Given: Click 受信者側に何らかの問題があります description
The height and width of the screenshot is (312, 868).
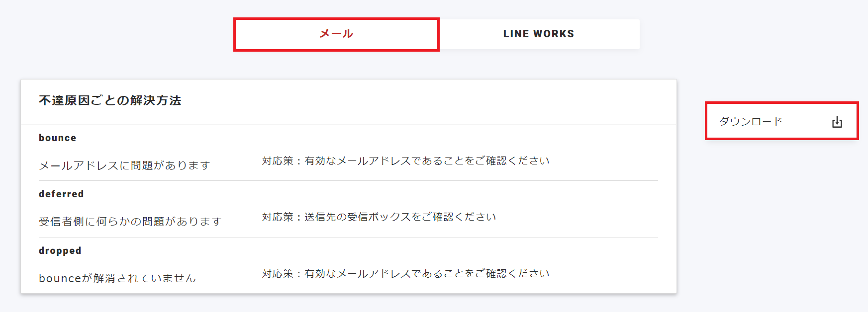Looking at the screenshot, I should (130, 222).
